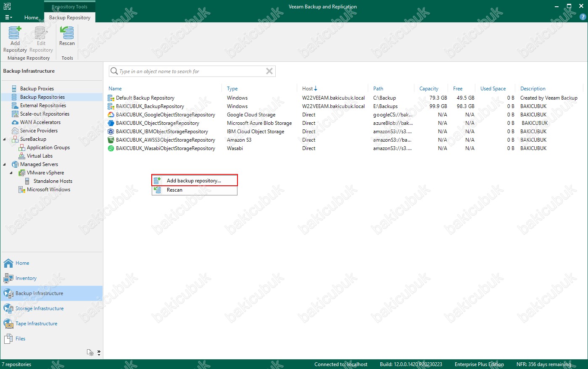Click the search magnifier icon
The width and height of the screenshot is (588, 369).
[x=114, y=71]
